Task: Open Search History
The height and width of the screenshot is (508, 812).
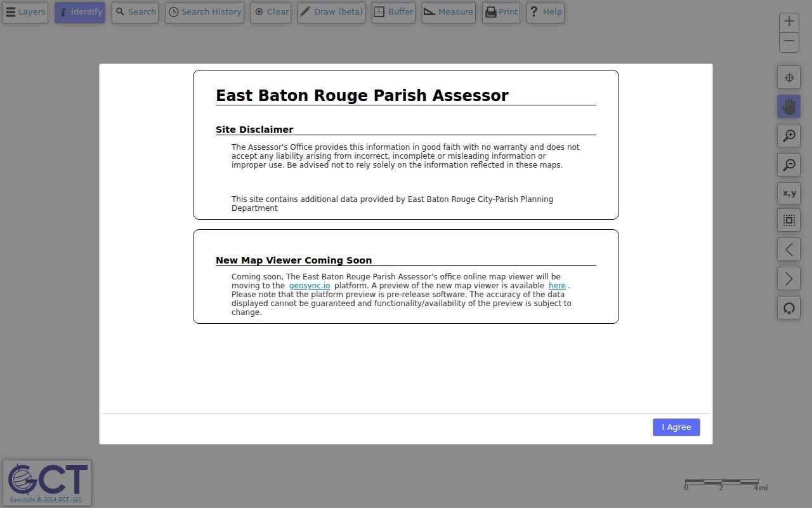Action: pos(204,12)
